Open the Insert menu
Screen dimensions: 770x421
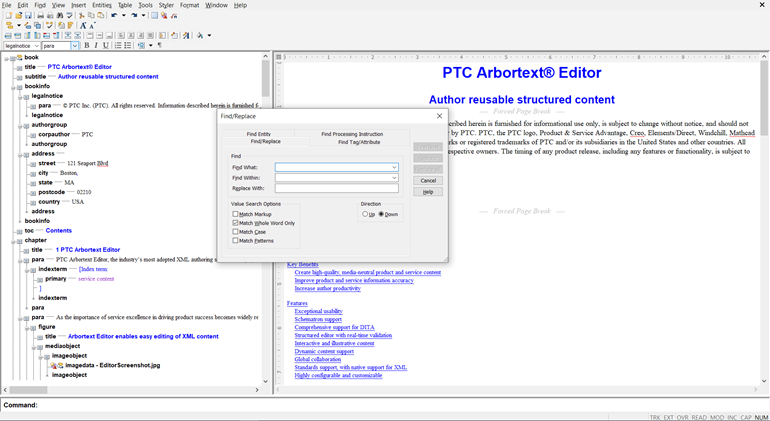point(79,5)
